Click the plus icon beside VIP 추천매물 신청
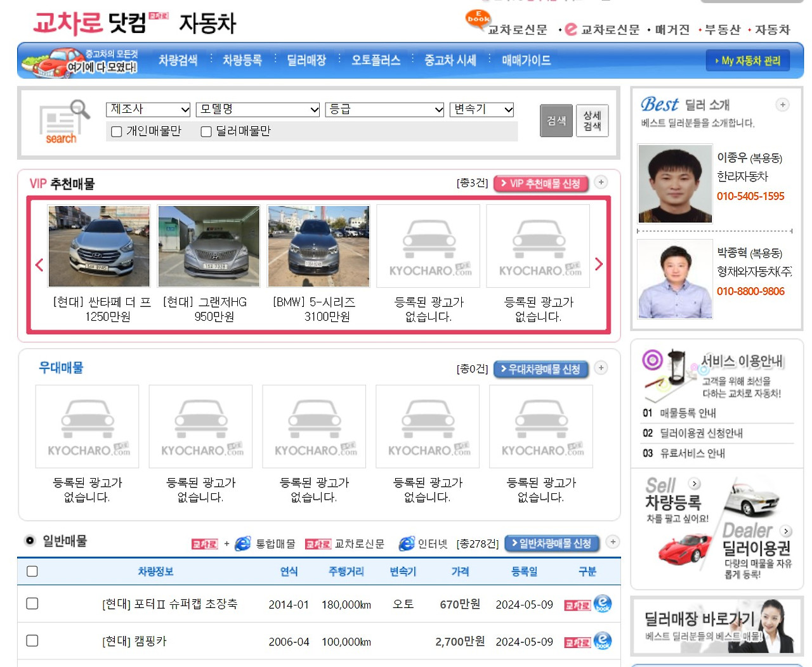 click(601, 183)
